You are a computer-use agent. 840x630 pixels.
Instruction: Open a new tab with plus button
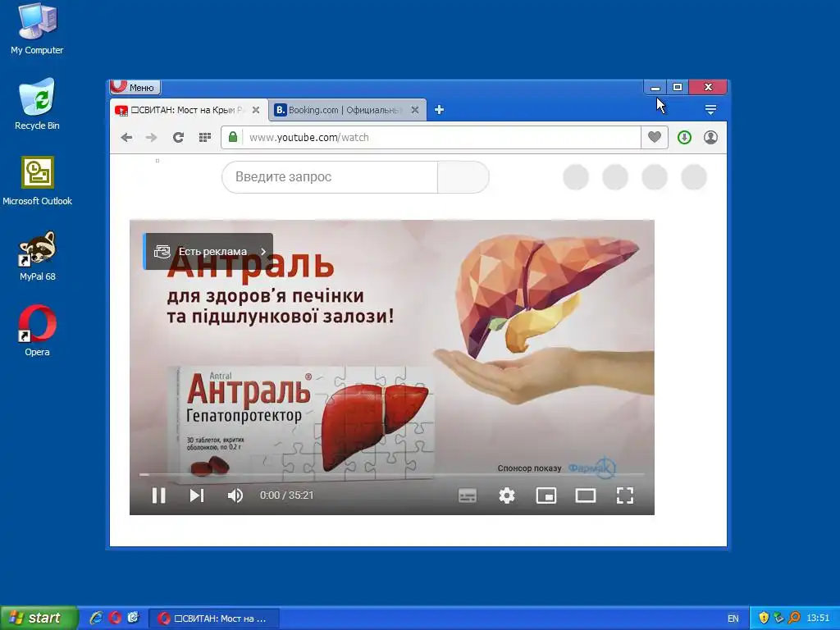(439, 110)
